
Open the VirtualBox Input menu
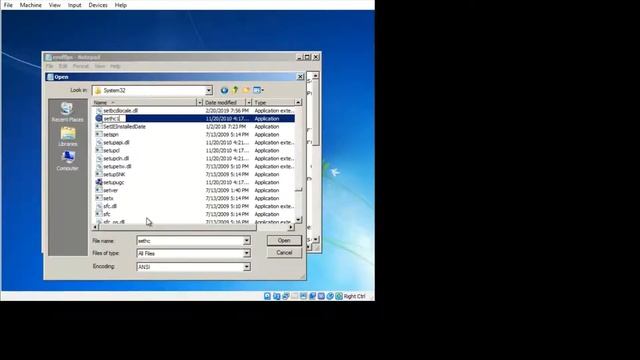[x=74, y=5]
